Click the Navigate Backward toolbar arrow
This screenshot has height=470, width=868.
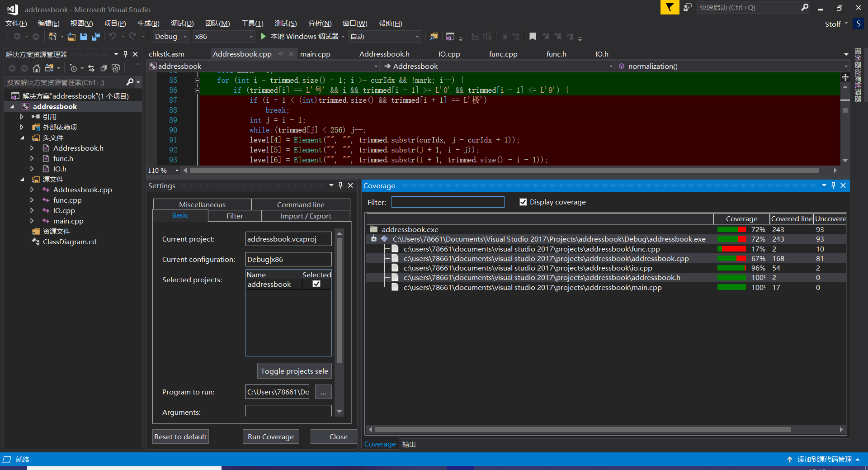pyautogui.click(x=17, y=37)
